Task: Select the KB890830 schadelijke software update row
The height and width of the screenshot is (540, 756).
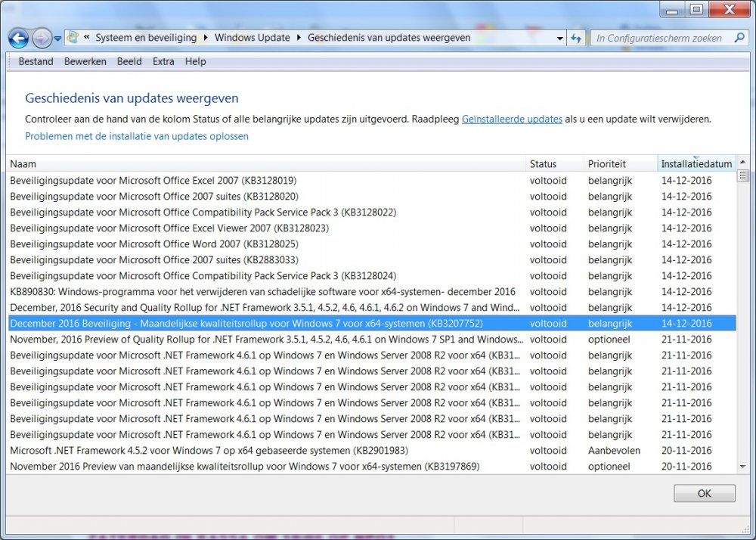Action: point(262,292)
